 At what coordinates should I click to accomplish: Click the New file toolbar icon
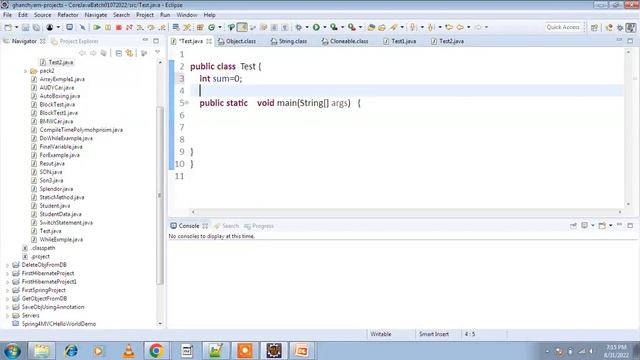(8, 27)
